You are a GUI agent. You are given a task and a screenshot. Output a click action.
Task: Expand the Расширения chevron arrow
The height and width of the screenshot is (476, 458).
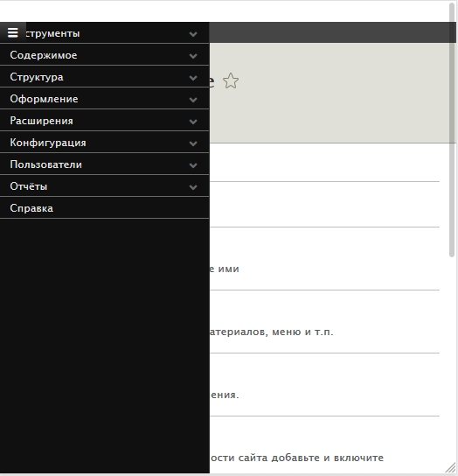193,121
